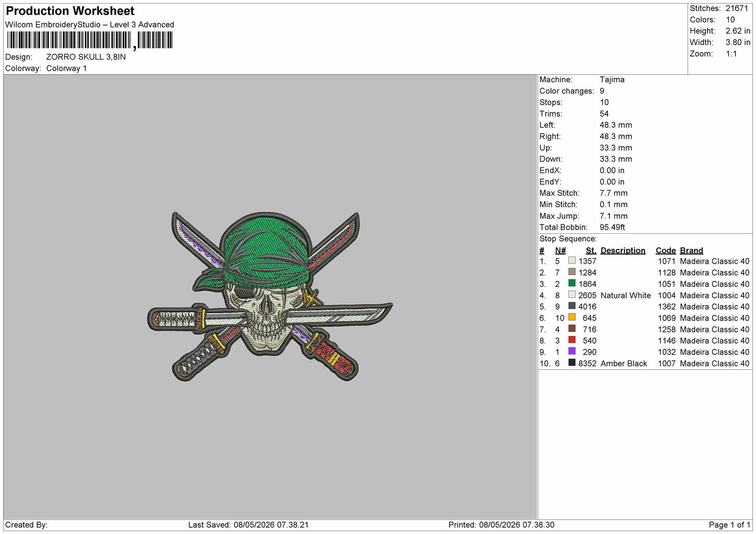
Task: Click the purple swatch for code 1032
Action: [x=572, y=351]
